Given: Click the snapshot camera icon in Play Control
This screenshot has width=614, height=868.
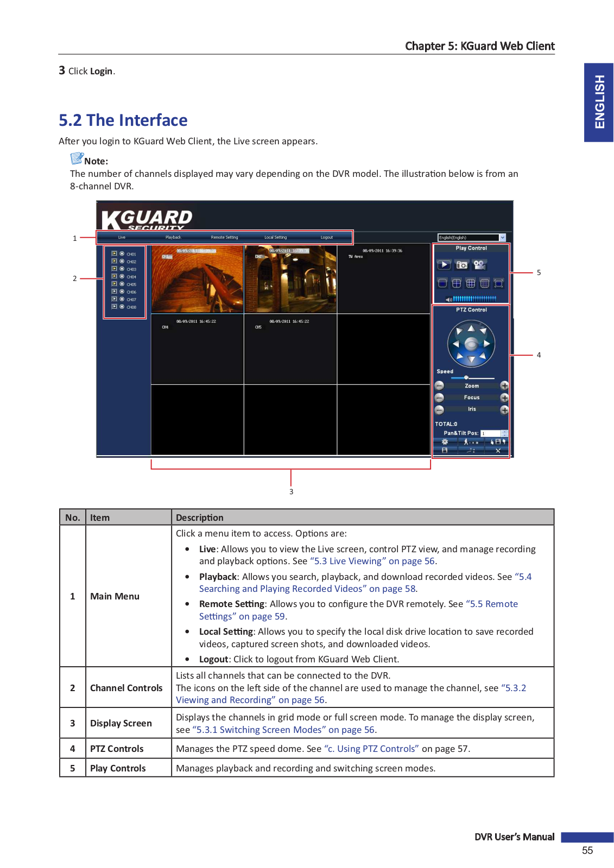Looking at the screenshot, I should (x=461, y=265).
